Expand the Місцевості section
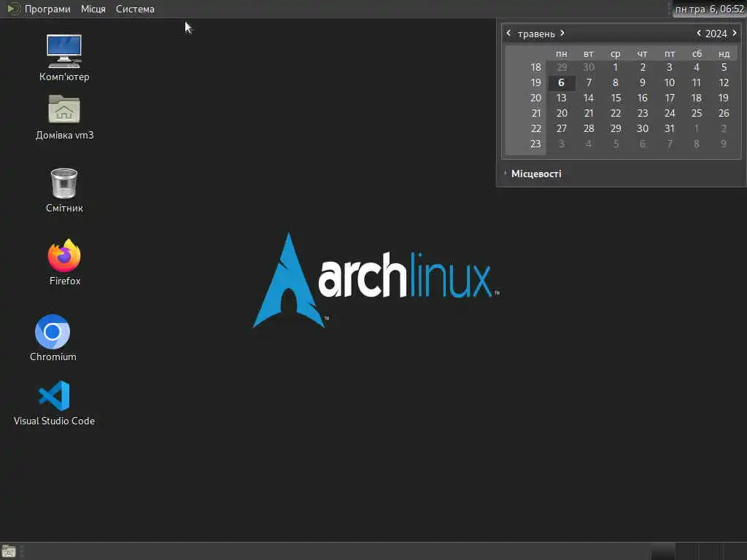This screenshot has height=560, width=747. [533, 174]
